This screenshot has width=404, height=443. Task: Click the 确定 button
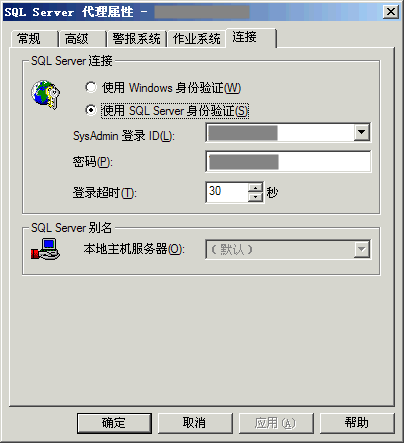pos(114,423)
